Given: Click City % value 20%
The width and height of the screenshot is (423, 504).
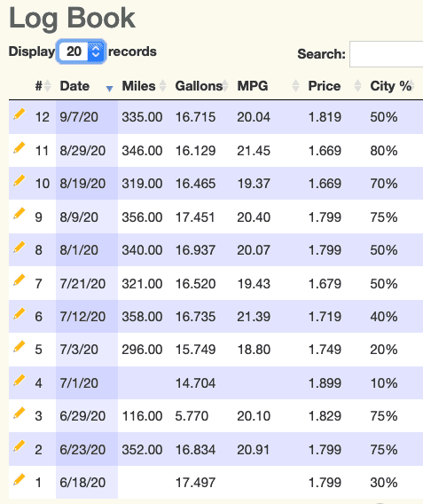Looking at the screenshot, I should coord(384,350).
